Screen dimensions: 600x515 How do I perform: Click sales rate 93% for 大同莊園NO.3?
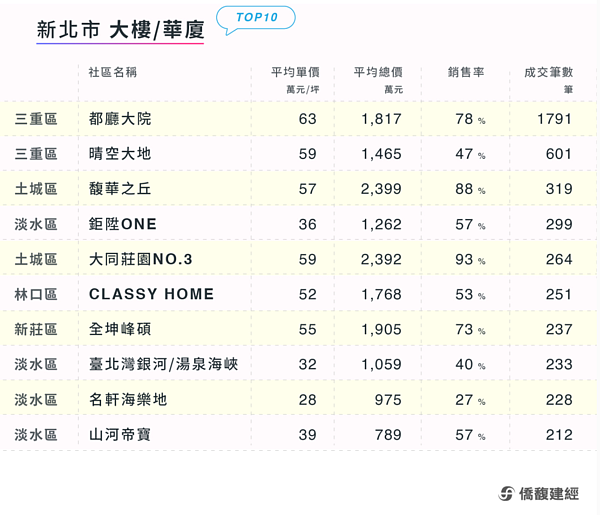tap(470, 259)
